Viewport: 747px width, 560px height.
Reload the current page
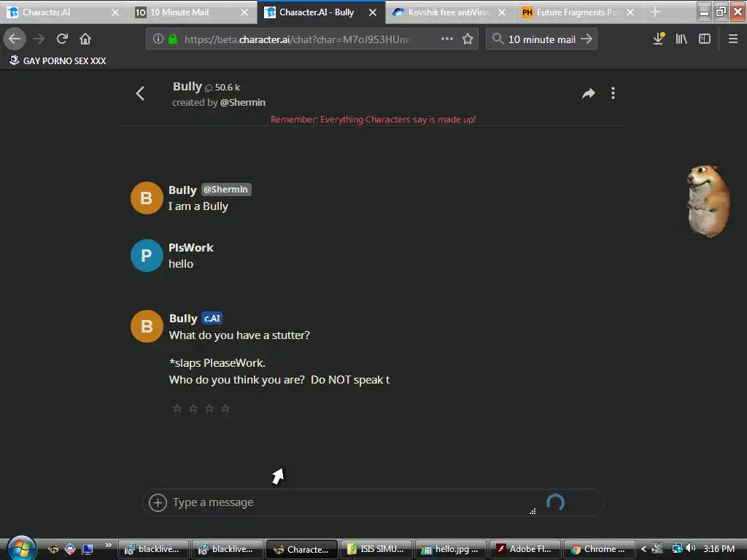click(62, 39)
